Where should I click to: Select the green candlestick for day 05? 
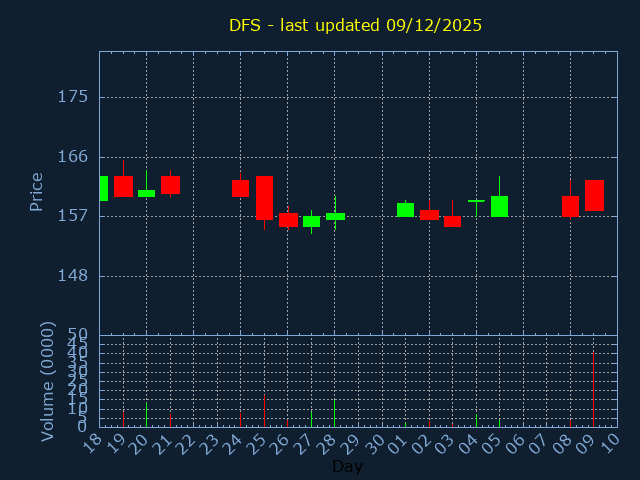(500, 206)
